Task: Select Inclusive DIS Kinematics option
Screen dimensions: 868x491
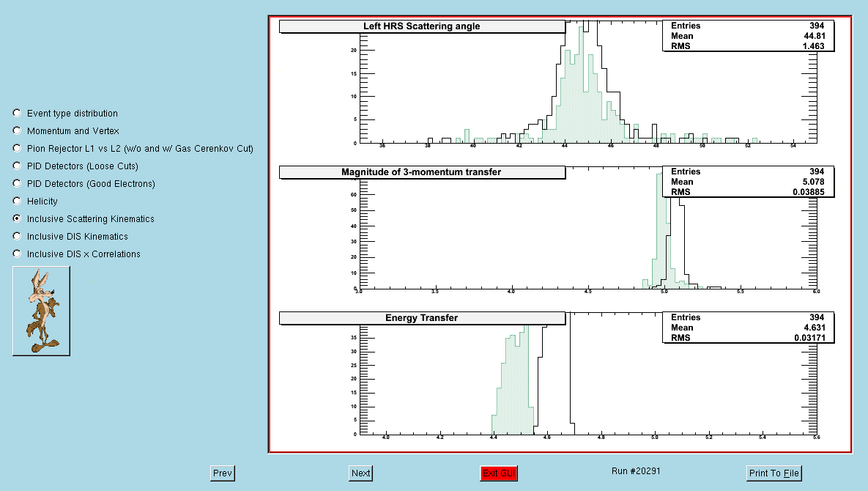Action: click(17, 237)
